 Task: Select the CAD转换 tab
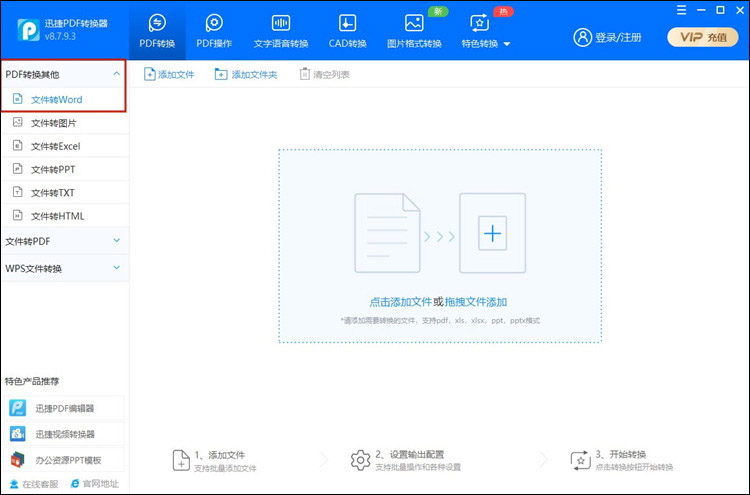coord(347,32)
